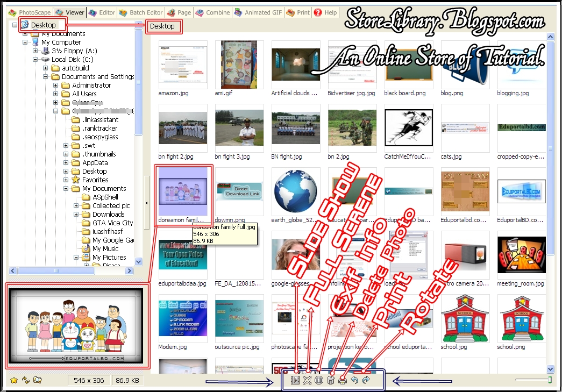Rotate photo counter-clockwise
Viewport: 562px width, 392px height.
(x=354, y=380)
